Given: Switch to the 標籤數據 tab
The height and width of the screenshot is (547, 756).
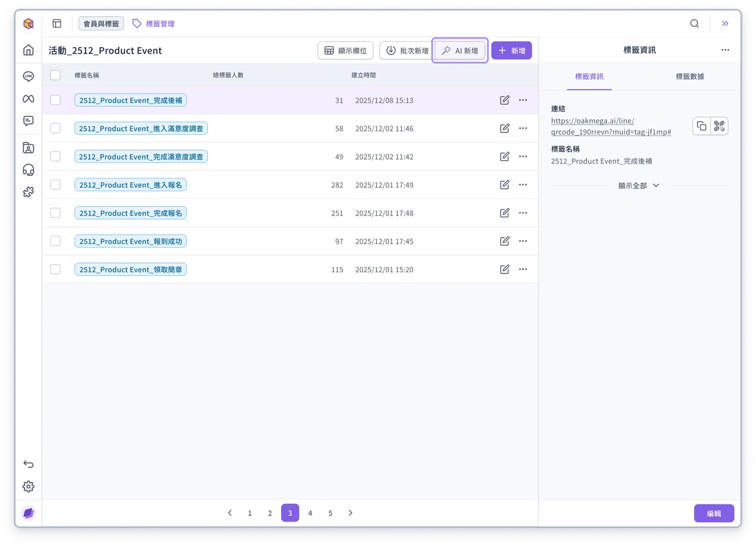Looking at the screenshot, I should [690, 77].
